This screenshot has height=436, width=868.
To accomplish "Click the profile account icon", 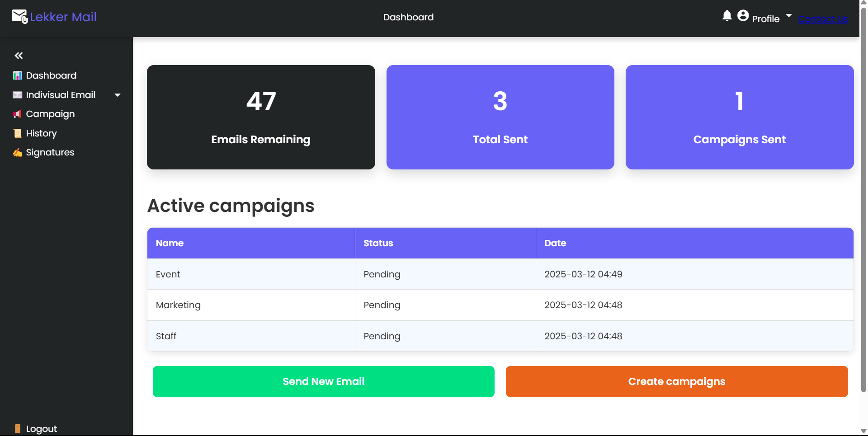I will point(743,15).
